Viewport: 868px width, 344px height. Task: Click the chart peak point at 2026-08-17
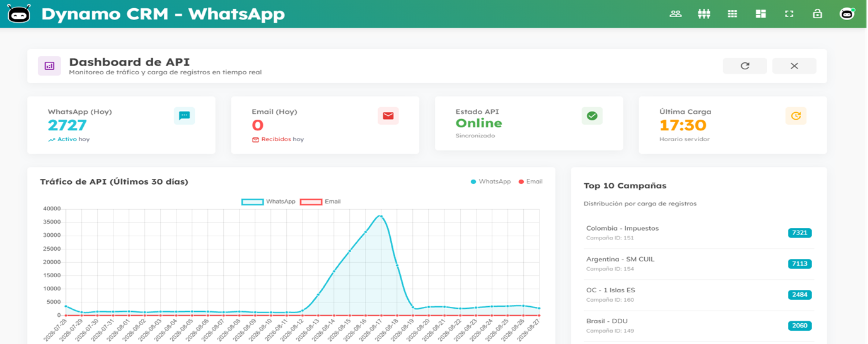381,216
